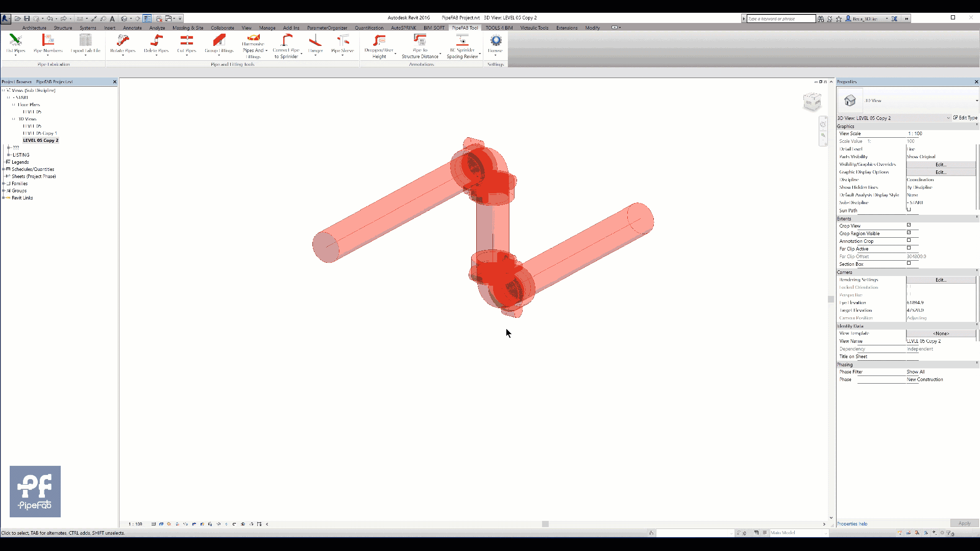Expand the ??? tree node
Image resolution: width=980 pixels, height=551 pixels.
click(9, 147)
